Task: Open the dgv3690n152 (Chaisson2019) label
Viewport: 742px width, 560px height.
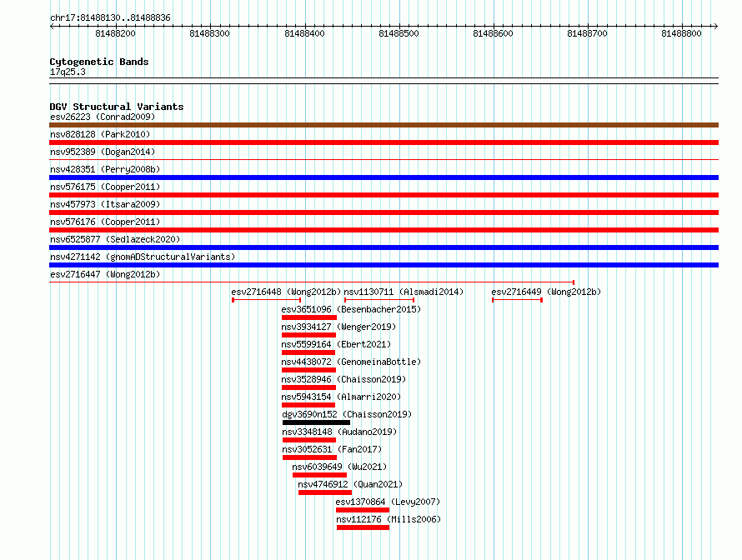Action: tap(347, 414)
